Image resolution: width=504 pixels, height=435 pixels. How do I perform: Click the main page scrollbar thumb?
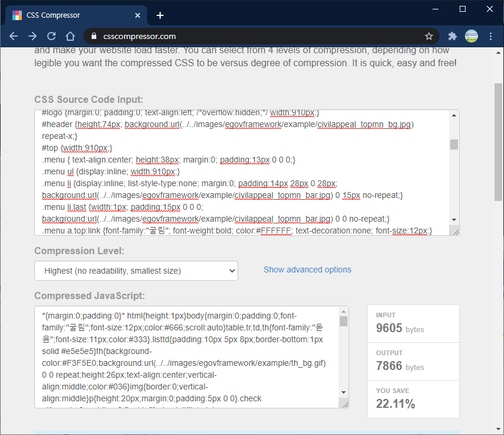[x=498, y=142]
